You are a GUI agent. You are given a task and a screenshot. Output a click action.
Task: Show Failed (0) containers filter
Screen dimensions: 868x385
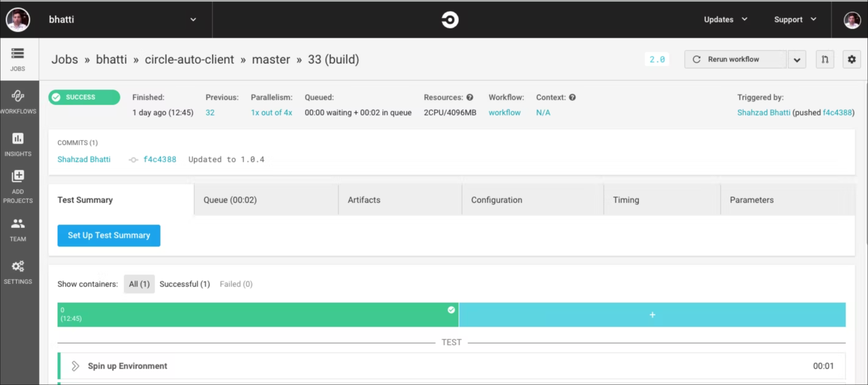pyautogui.click(x=236, y=284)
